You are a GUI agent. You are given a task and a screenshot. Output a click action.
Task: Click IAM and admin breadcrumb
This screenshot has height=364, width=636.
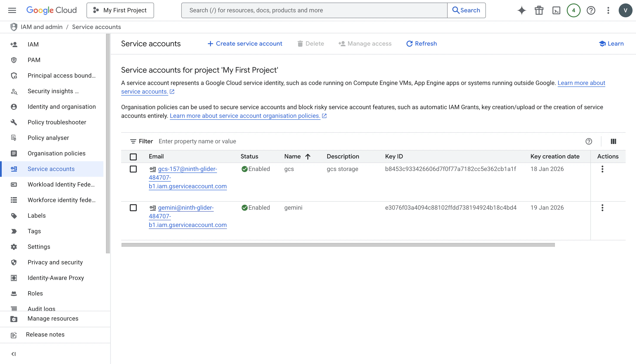42,27
